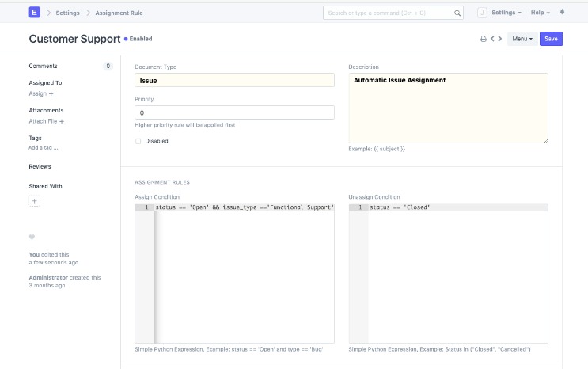The height and width of the screenshot is (369, 588).
Task: Print the document via printer icon
Action: pyautogui.click(x=484, y=39)
